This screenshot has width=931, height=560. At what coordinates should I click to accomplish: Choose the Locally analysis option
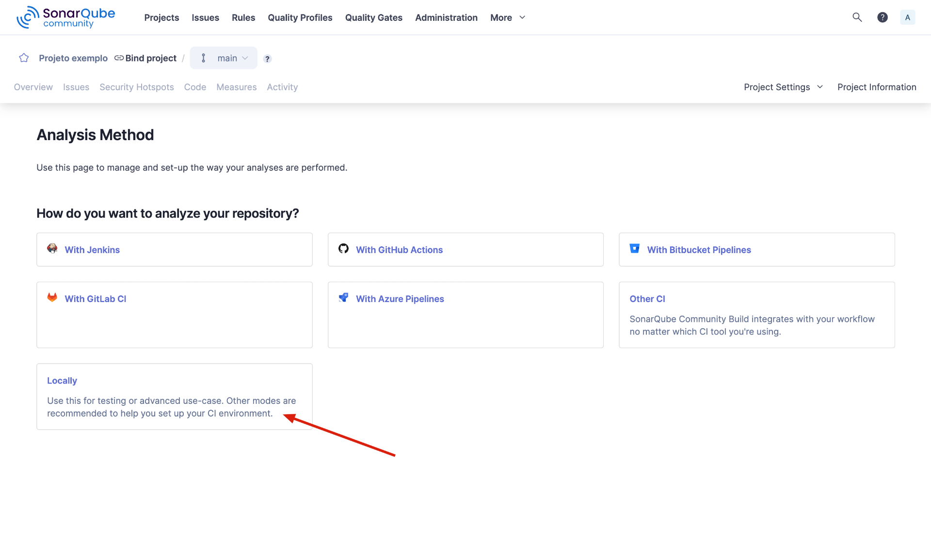click(x=62, y=381)
